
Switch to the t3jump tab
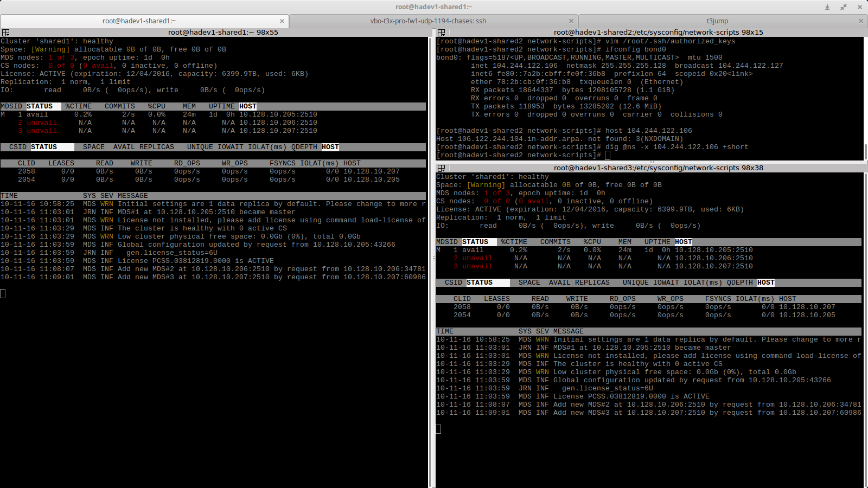click(717, 21)
